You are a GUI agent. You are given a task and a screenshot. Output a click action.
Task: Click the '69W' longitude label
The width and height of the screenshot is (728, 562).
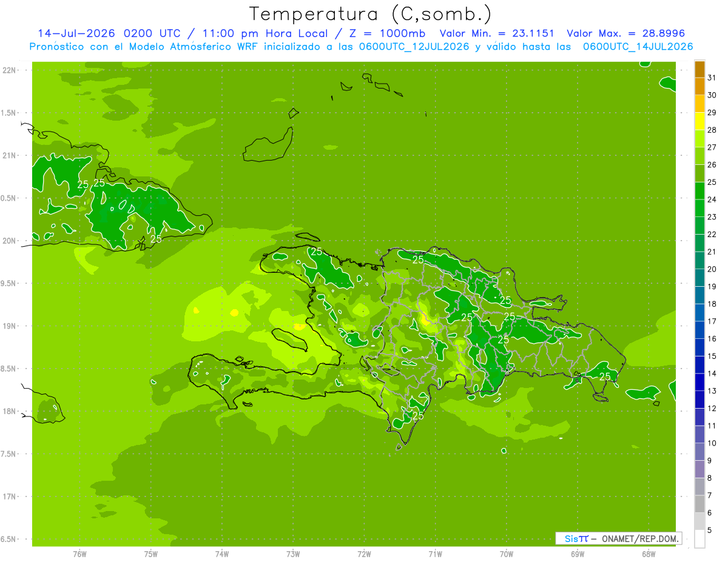[x=578, y=554]
